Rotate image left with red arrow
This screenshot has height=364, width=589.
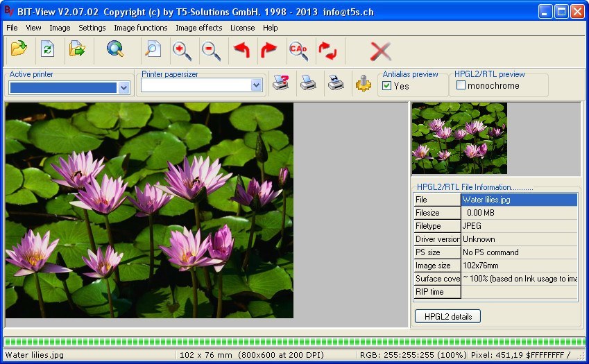[x=241, y=51]
